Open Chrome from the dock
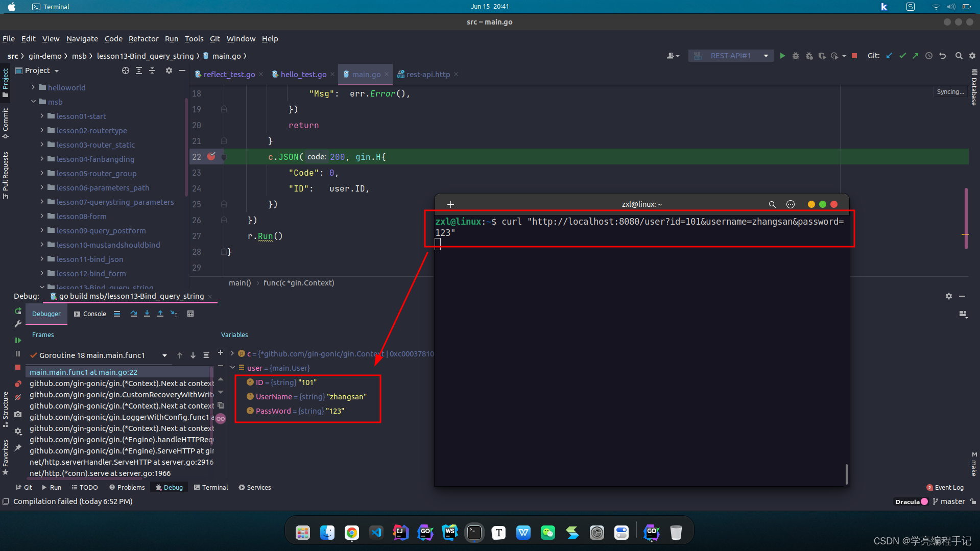This screenshot has height=551, width=980. tap(351, 533)
